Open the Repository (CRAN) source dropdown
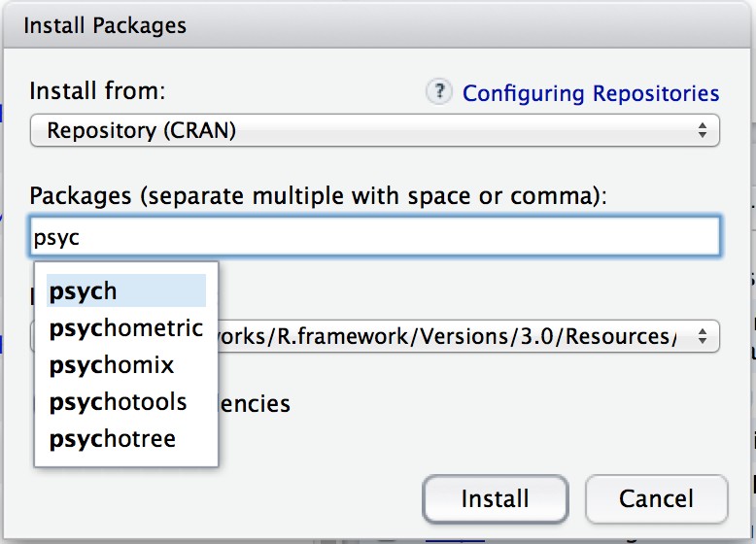Viewport: 756px width, 544px height. (374, 130)
